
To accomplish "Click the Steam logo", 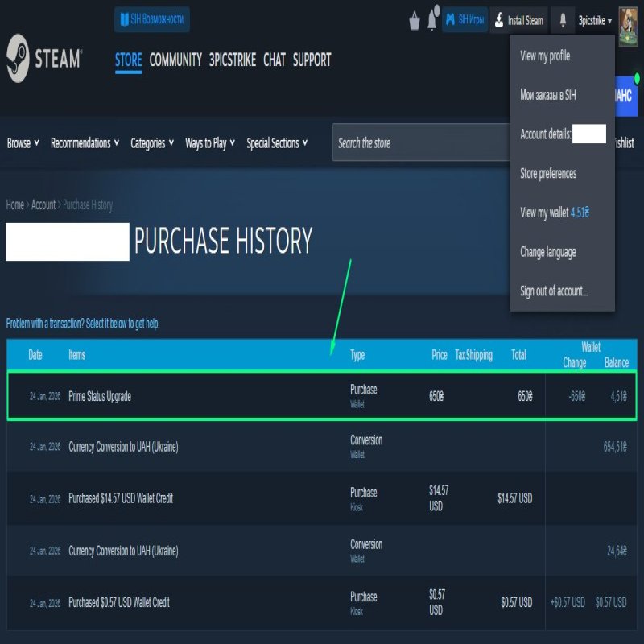I will point(43,59).
